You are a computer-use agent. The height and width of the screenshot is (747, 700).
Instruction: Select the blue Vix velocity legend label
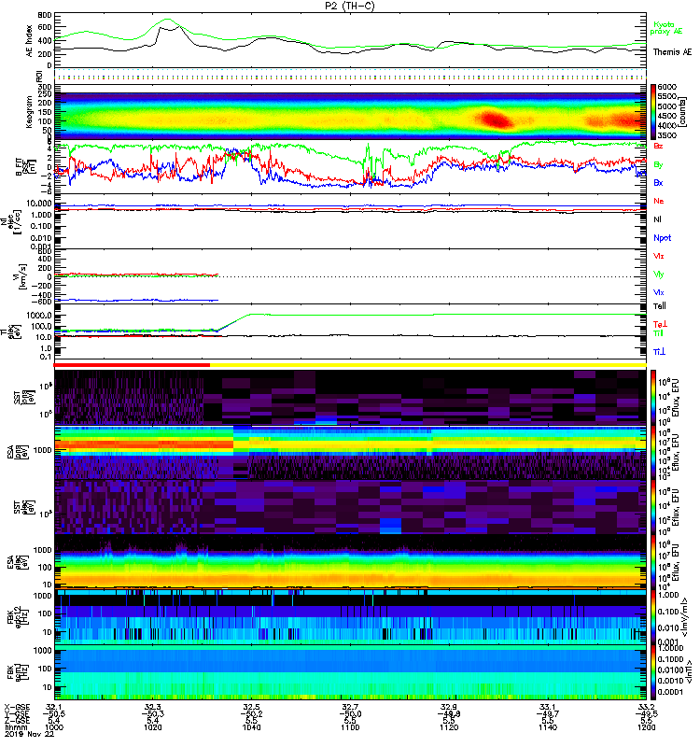click(659, 292)
